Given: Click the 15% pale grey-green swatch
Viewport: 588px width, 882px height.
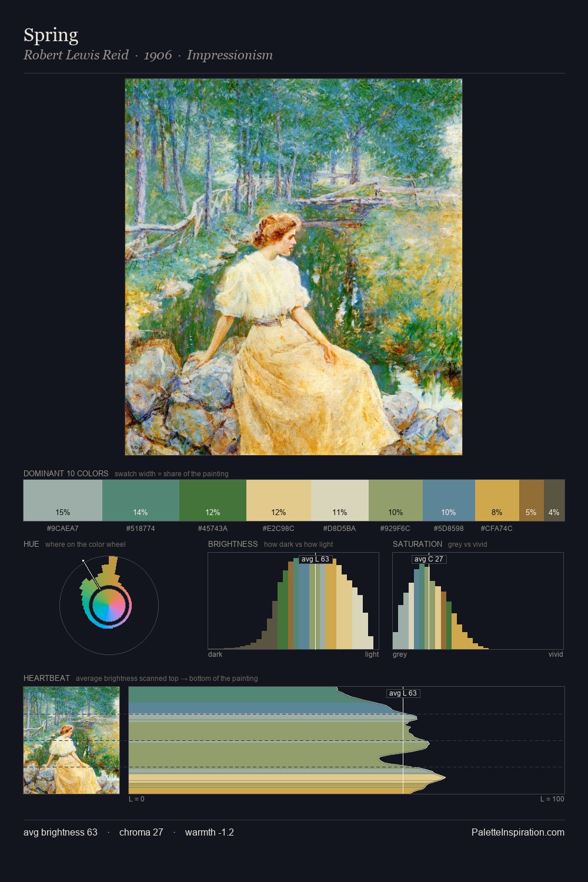Looking at the screenshot, I should [63, 500].
